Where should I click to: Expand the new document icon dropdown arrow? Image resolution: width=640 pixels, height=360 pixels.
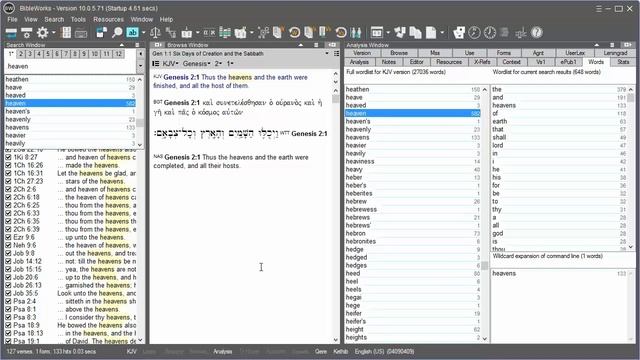[442, 33]
